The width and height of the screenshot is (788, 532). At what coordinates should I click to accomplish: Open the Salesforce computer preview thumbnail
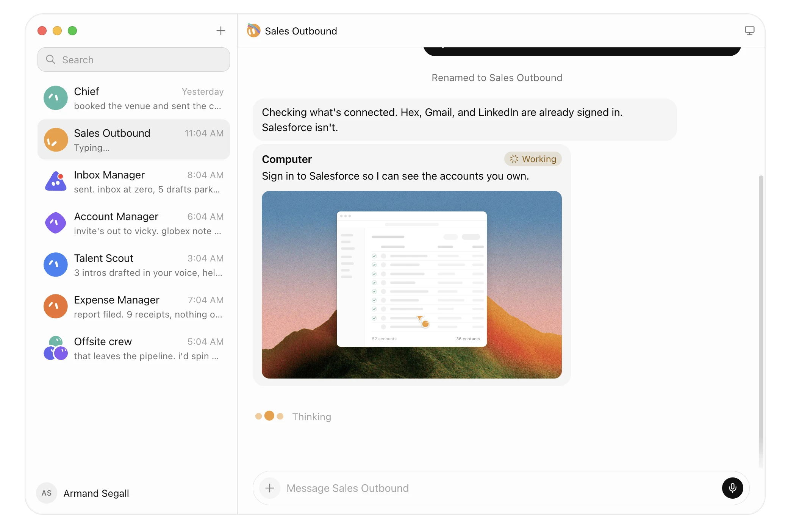[x=412, y=285]
